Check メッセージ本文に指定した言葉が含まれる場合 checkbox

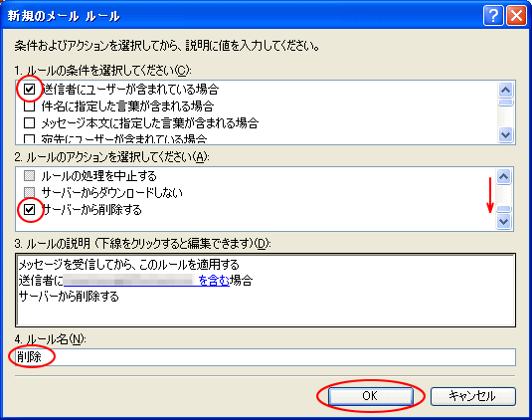tap(30, 122)
